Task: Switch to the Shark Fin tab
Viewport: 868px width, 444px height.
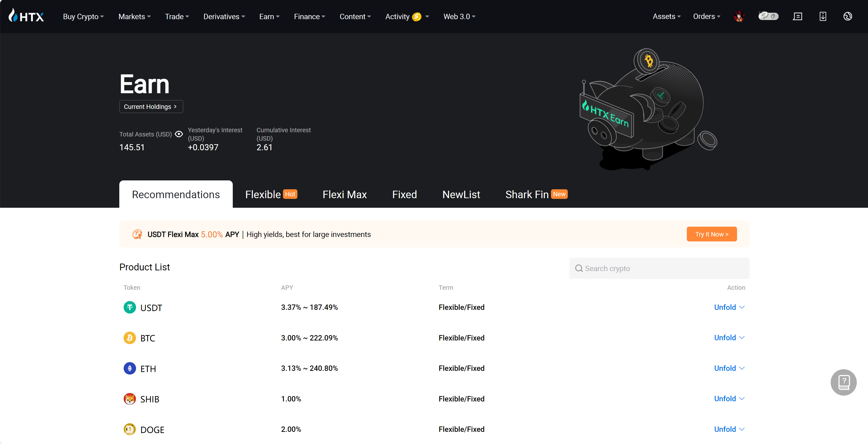Action: coord(536,194)
